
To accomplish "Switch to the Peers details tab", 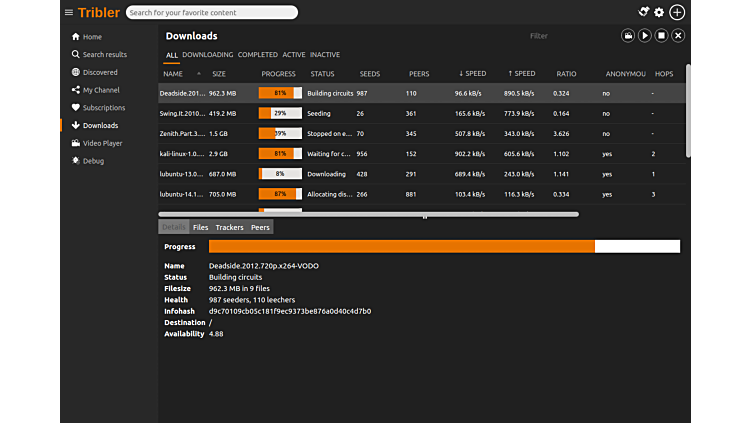I will pos(260,227).
